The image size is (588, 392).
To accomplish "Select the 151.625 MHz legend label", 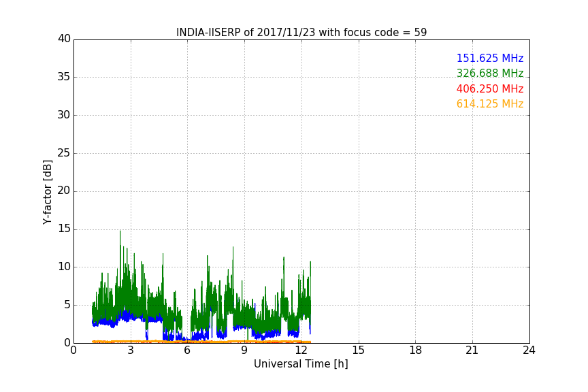I will click(490, 58).
